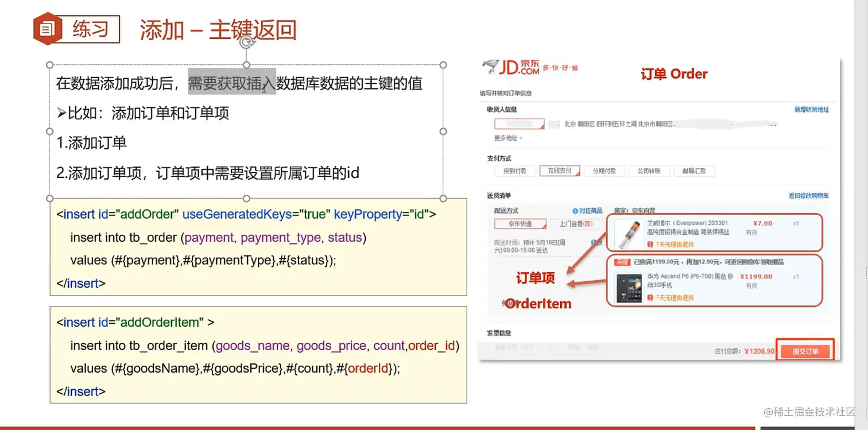This screenshot has width=868, height=430.
Task: Click the bullet line 比如：添加订单和订单项
Action: pos(143,113)
